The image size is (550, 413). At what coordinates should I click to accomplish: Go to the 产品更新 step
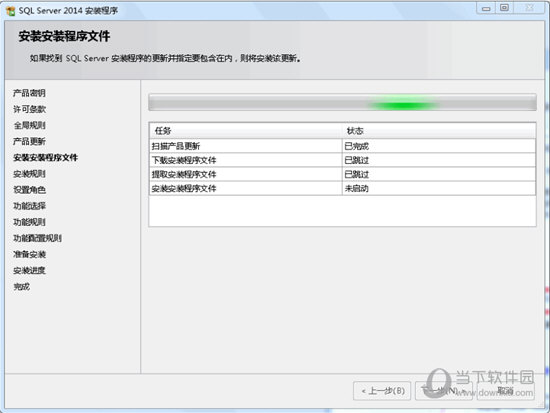[x=29, y=141]
